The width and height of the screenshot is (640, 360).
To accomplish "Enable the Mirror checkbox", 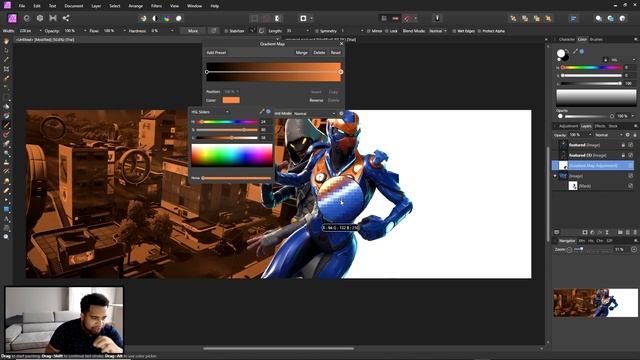I will pyautogui.click(x=368, y=31).
